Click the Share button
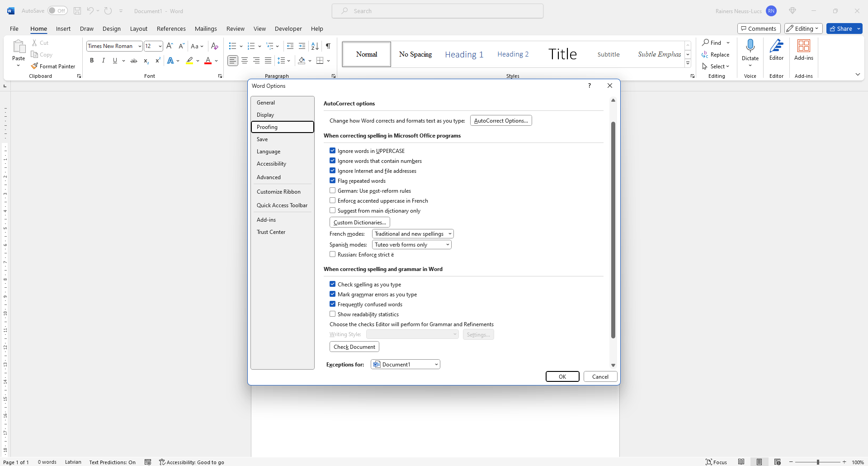Screen dimensions: 868x466 841,29
